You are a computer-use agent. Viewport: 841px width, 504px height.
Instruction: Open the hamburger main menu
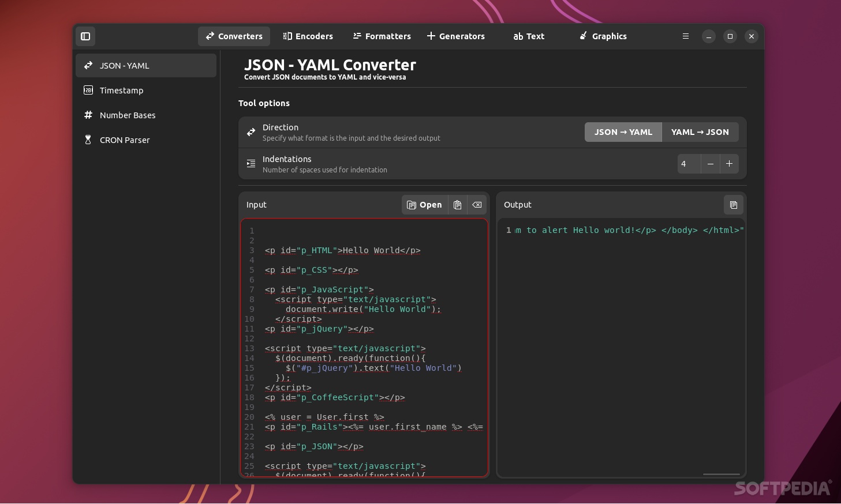click(x=685, y=36)
